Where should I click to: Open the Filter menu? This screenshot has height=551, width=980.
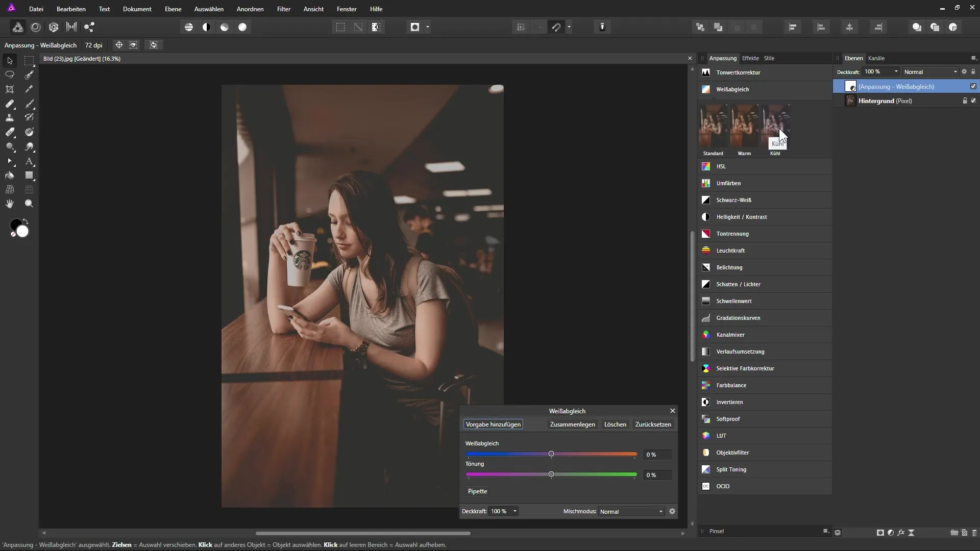click(x=284, y=9)
